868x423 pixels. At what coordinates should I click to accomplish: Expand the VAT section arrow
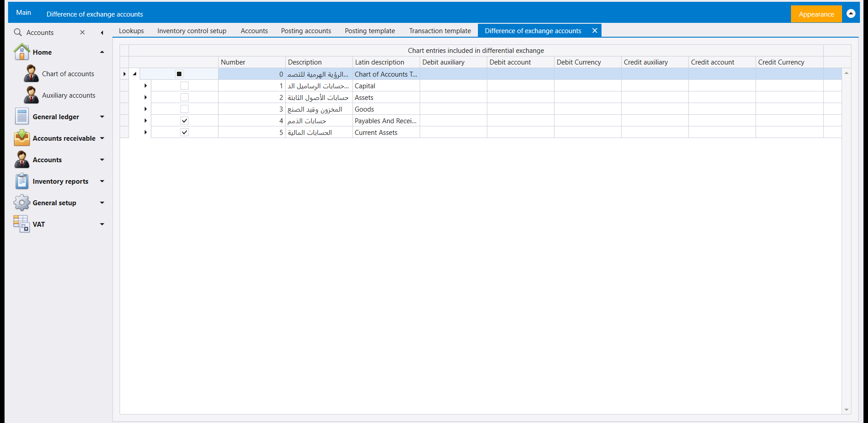[x=102, y=224]
